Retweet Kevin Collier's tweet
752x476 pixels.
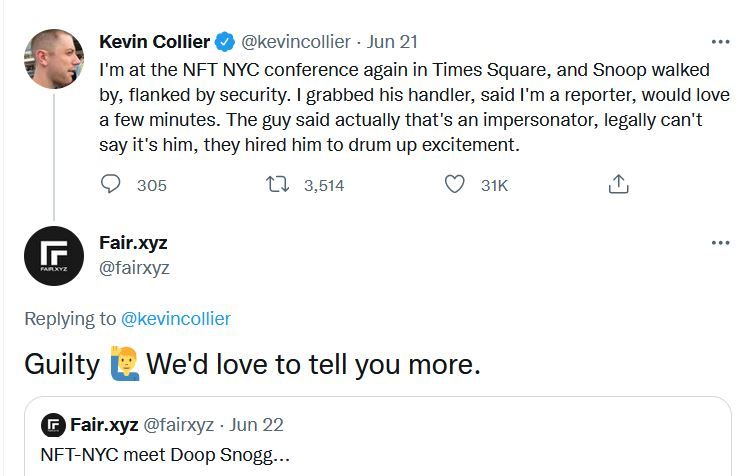click(274, 185)
